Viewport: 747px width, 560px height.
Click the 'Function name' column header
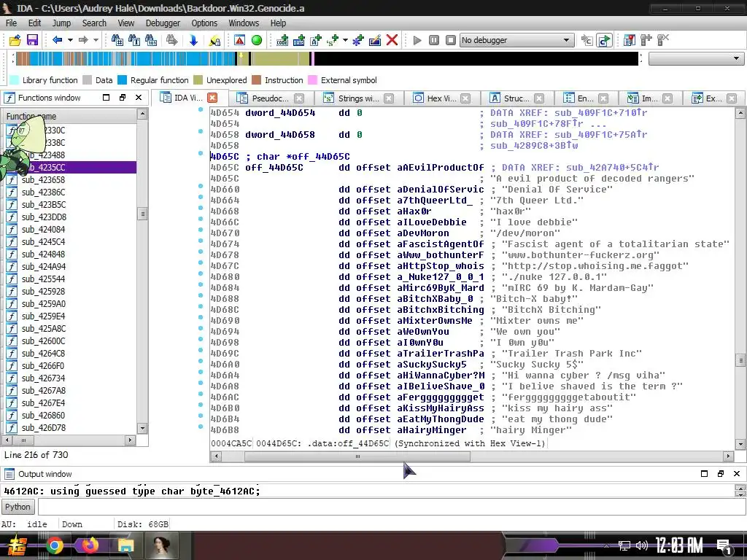[x=70, y=116]
